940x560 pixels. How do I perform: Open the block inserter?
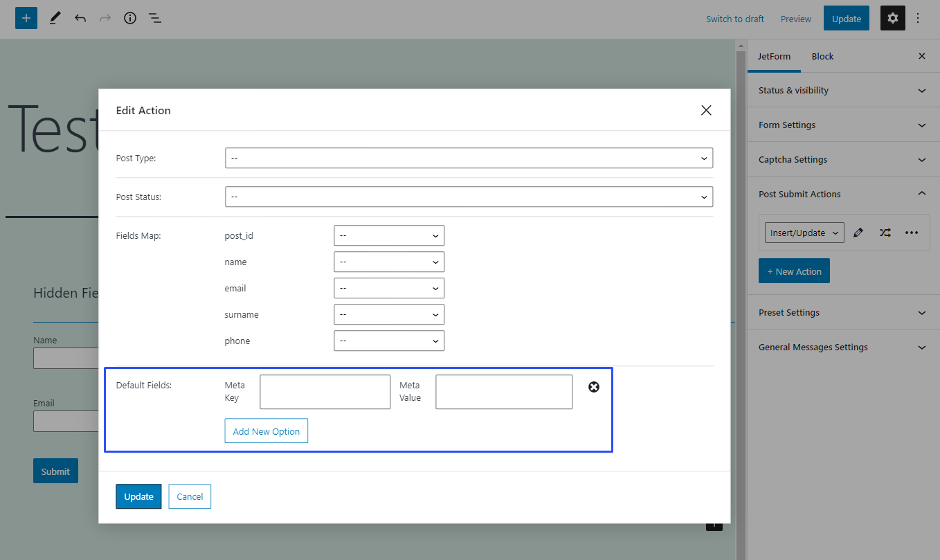[x=26, y=17]
